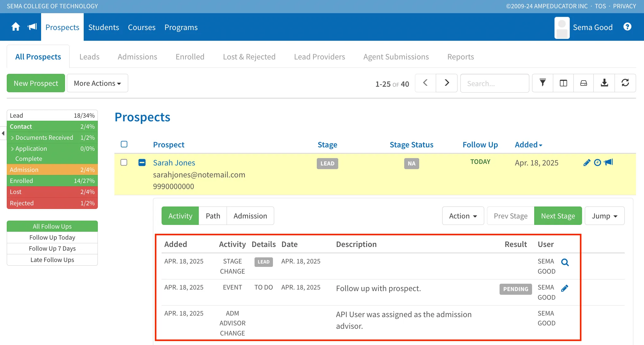Screen dimensions: 644x345
Task: Click the print icon
Action: [x=584, y=83]
